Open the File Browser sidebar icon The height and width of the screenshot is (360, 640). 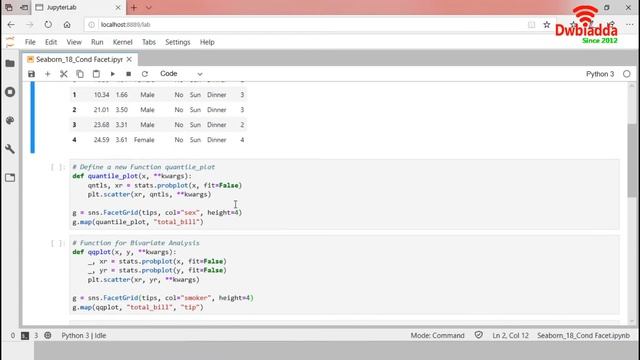[10, 63]
